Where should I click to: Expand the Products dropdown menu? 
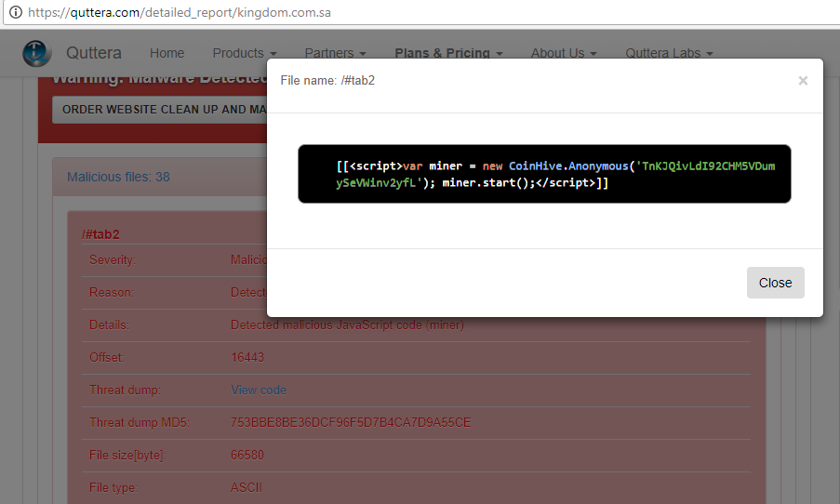[245, 53]
